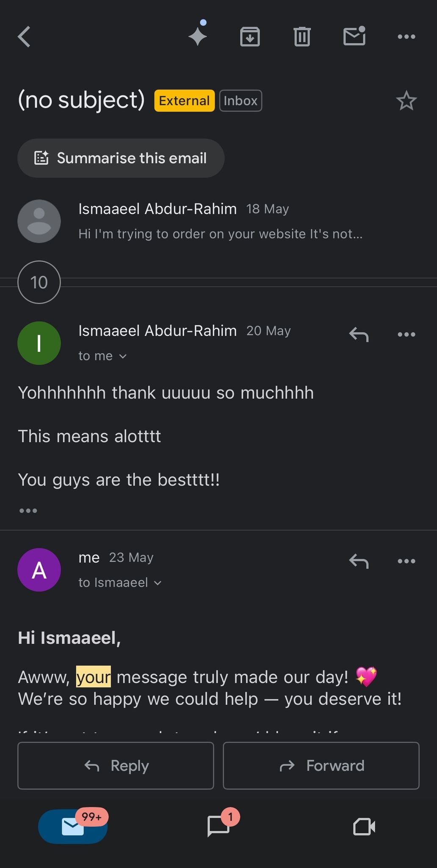Reply to Ismaaeel's 20 May message
Screen dimensions: 437x868
click(359, 334)
